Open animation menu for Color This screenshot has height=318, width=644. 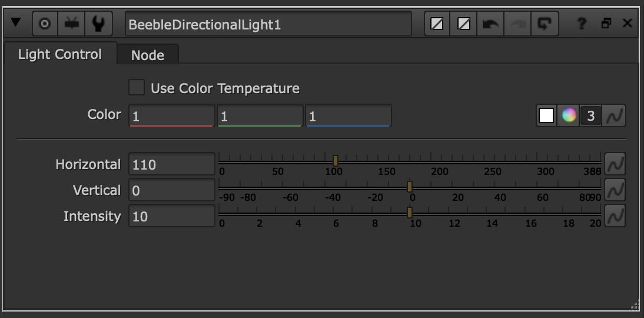click(615, 116)
